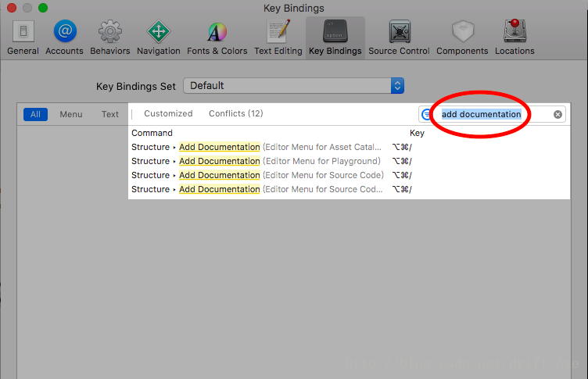Image resolution: width=588 pixels, height=379 pixels.
Task: Click the Key column header
Action: 417,133
